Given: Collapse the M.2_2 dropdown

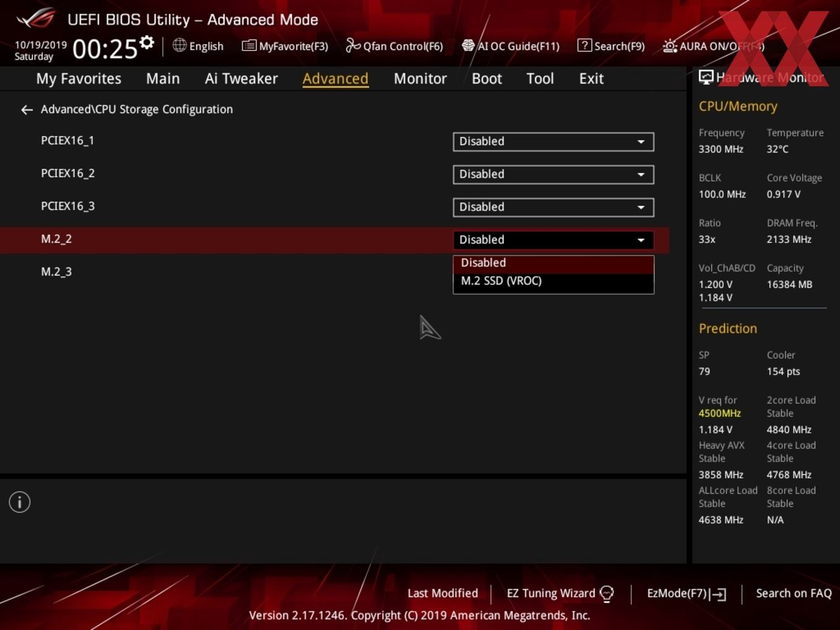Looking at the screenshot, I should 553,240.
